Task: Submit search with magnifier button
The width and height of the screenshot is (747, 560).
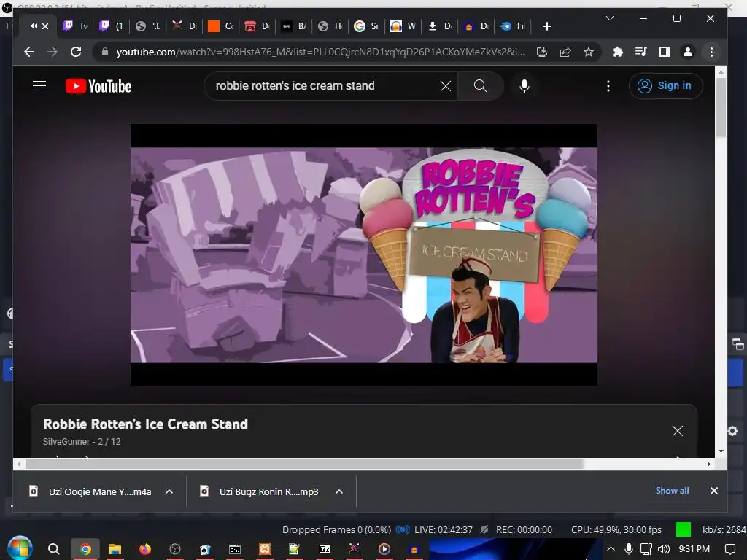Action: (480, 86)
